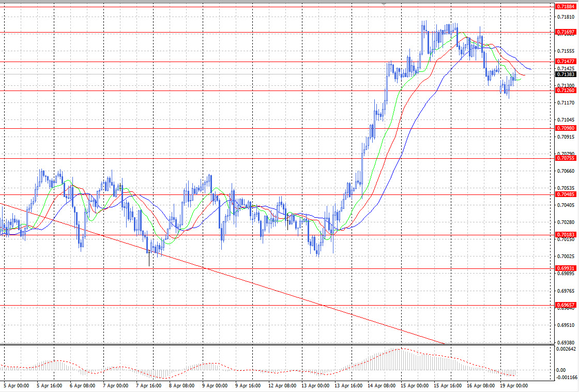Click the 0.69510 value on price scale
Viewport: 579px width, 392px height.
point(566,325)
